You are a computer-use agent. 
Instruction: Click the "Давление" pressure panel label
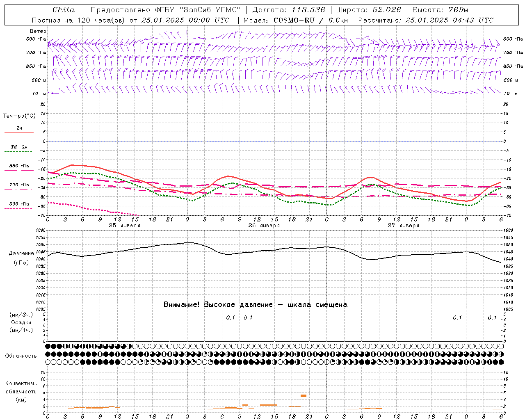point(21,253)
